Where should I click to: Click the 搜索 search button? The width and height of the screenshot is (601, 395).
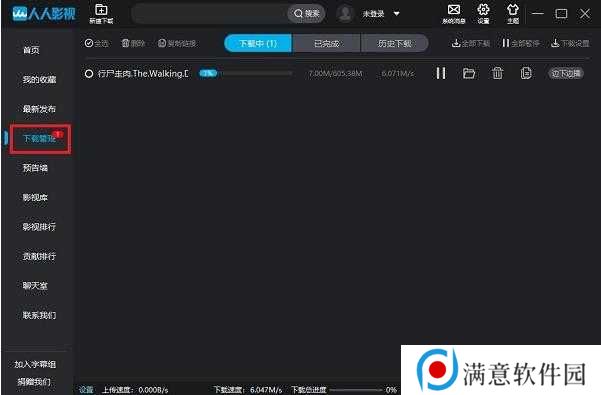306,14
